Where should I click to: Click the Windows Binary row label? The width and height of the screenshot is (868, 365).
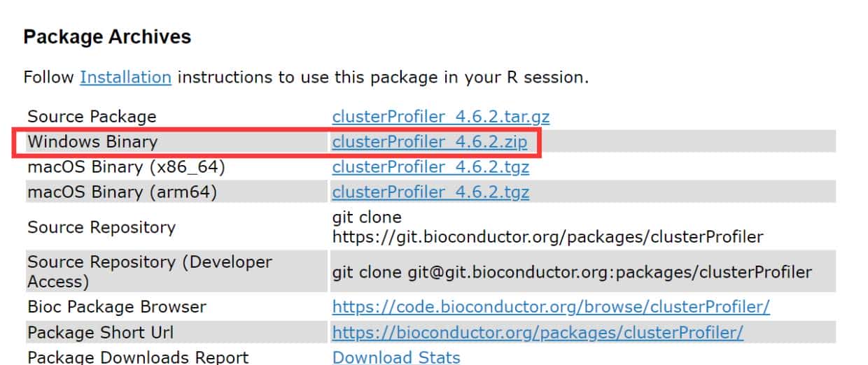92,142
